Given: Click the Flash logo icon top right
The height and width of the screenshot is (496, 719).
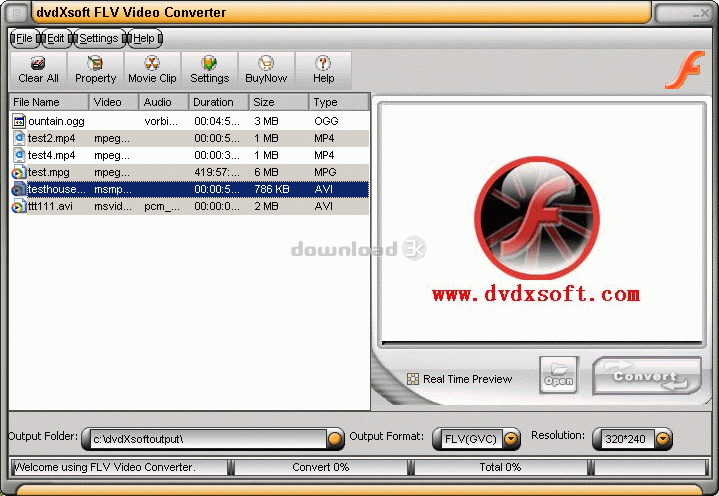Looking at the screenshot, I should tap(684, 70).
